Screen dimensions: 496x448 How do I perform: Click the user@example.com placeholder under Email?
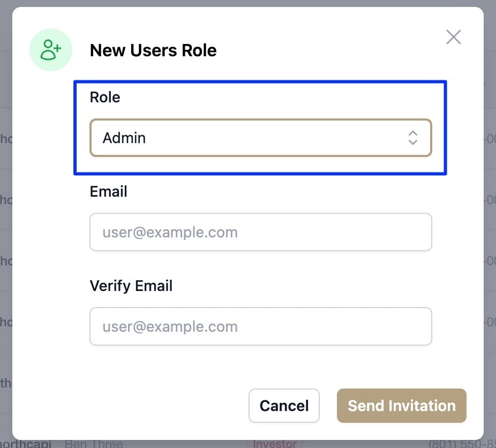click(170, 232)
